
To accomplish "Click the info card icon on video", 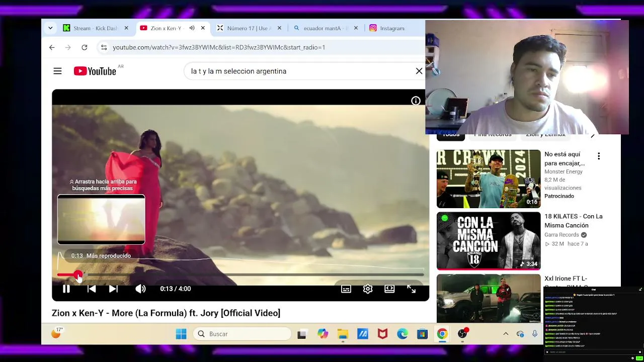I will [416, 101].
